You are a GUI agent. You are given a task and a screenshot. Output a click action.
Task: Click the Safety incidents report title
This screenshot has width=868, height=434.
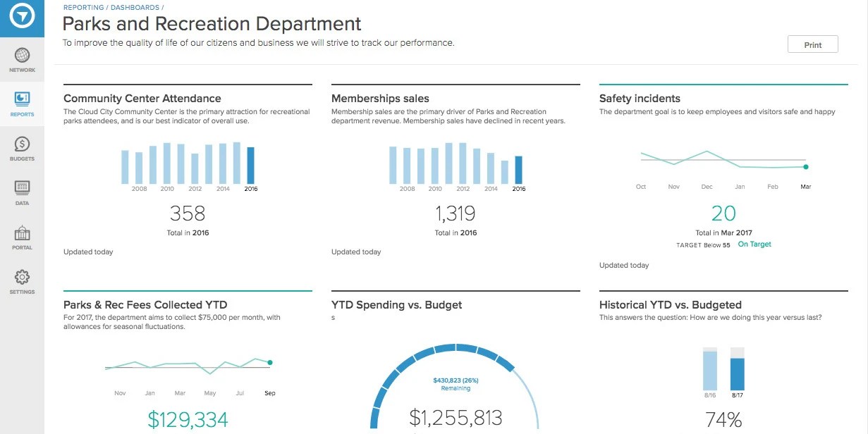click(639, 98)
